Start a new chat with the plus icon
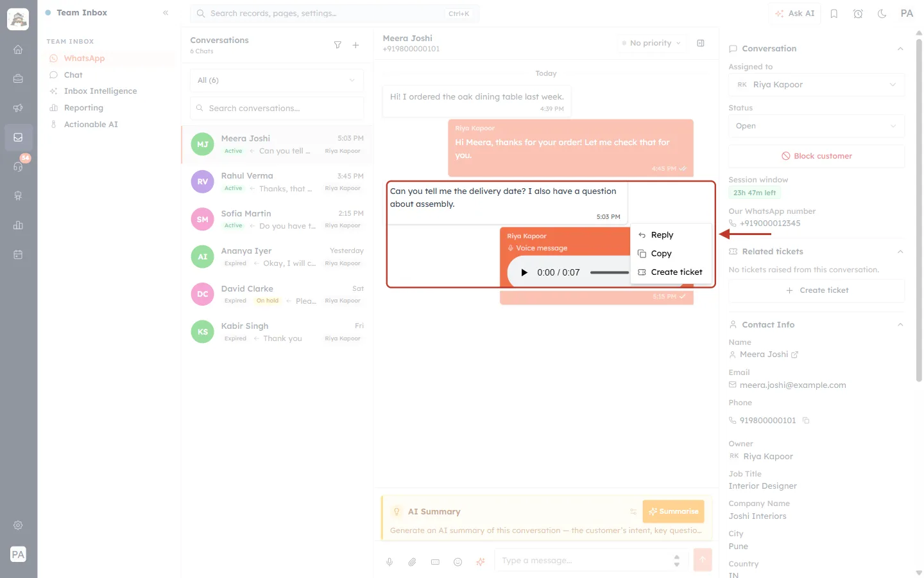The width and height of the screenshot is (924, 578). (355, 45)
